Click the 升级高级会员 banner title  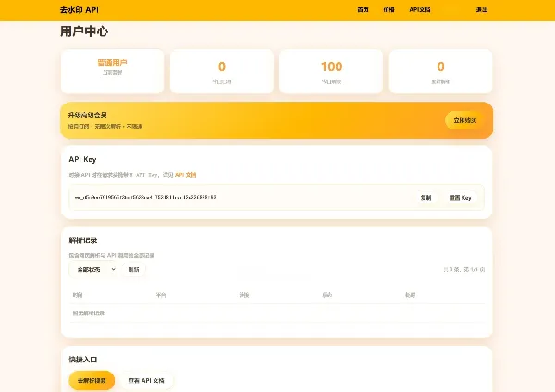[x=88, y=115]
